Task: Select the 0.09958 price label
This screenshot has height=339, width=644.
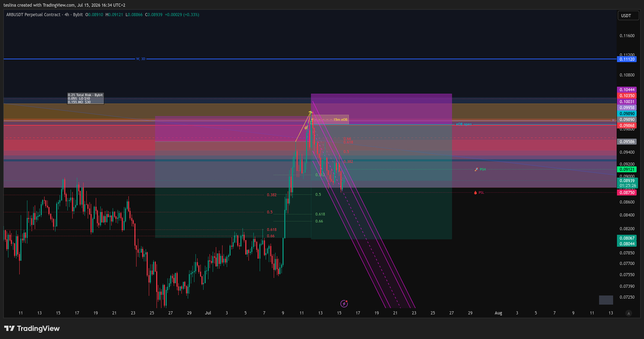Action: (x=627, y=108)
